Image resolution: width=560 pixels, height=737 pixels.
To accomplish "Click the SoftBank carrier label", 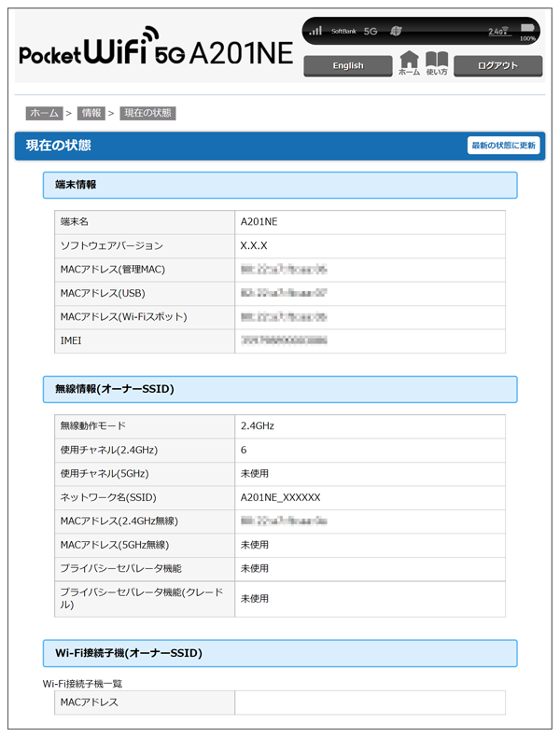I will pos(343,31).
